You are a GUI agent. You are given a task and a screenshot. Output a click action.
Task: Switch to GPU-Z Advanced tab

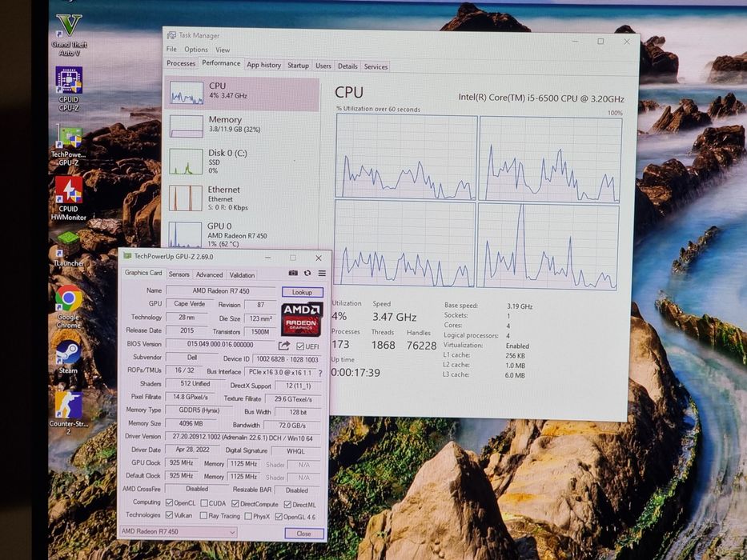(x=210, y=274)
